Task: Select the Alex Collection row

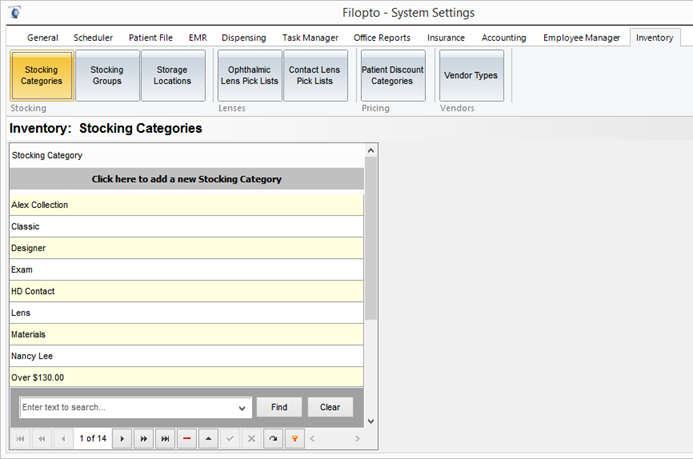Action: 187,205
